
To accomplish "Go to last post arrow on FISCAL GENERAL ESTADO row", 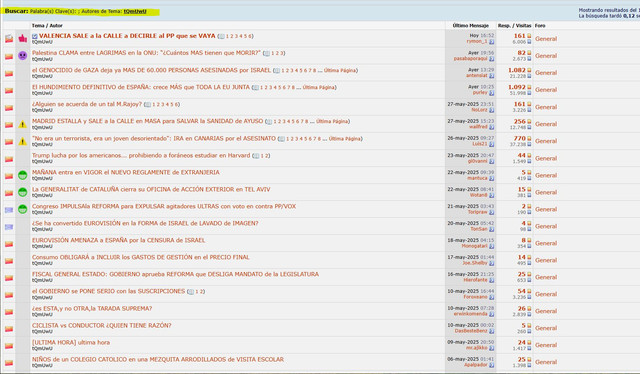I will [491, 280].
